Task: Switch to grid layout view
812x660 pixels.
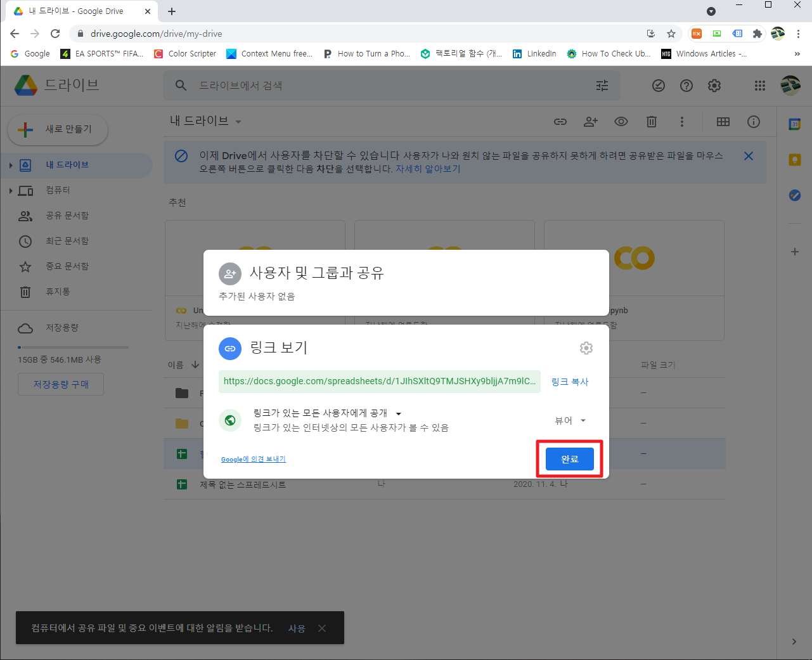Action: pyautogui.click(x=723, y=122)
